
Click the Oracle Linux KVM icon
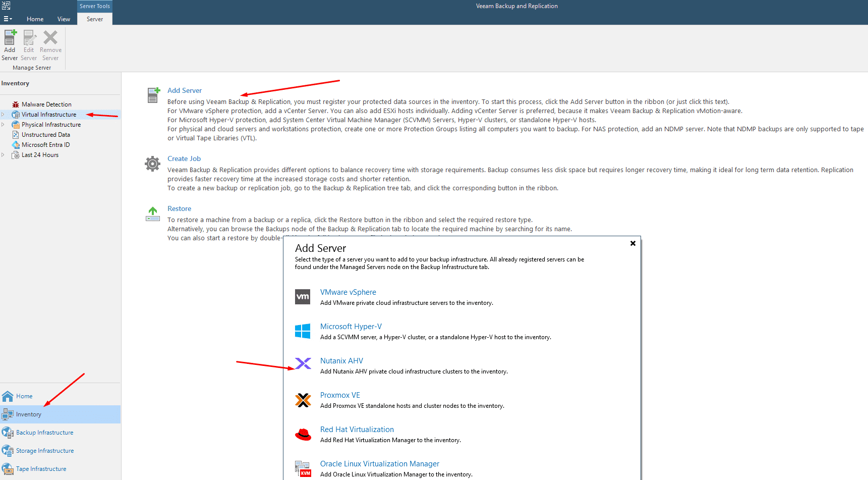coord(303,468)
